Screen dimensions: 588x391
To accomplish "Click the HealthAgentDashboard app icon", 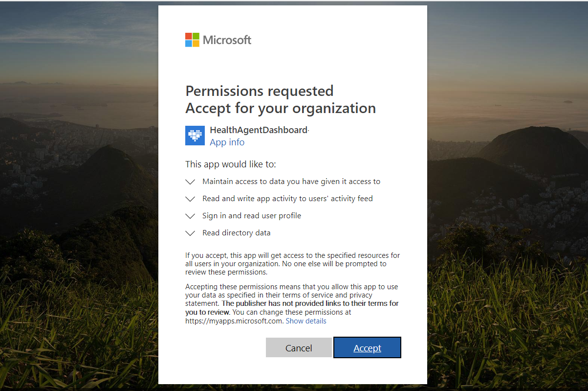I will [195, 136].
